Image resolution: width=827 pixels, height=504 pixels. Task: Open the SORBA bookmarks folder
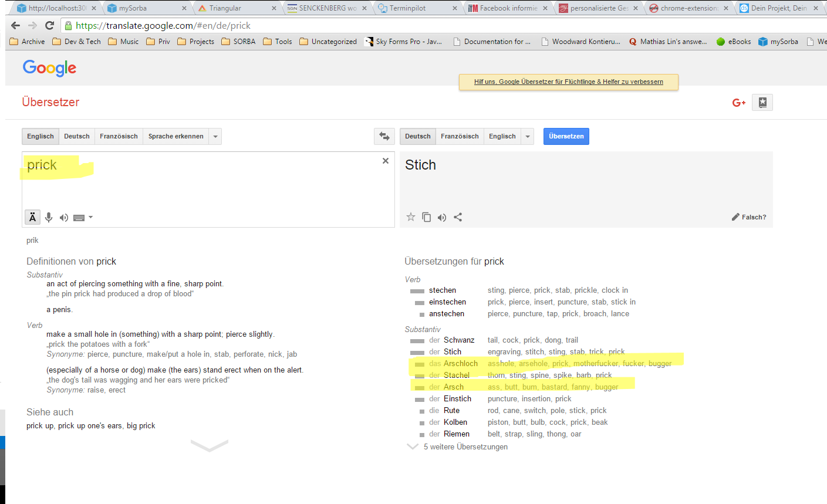pyautogui.click(x=238, y=42)
